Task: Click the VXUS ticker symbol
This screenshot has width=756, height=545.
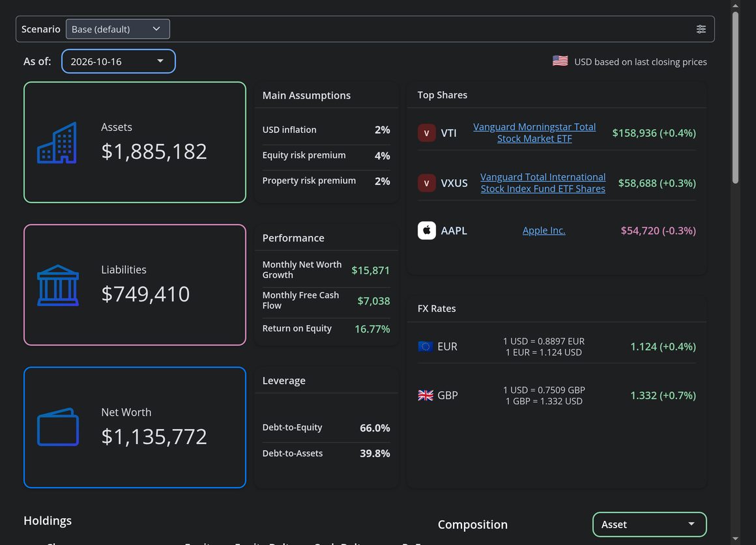Action: 454,183
